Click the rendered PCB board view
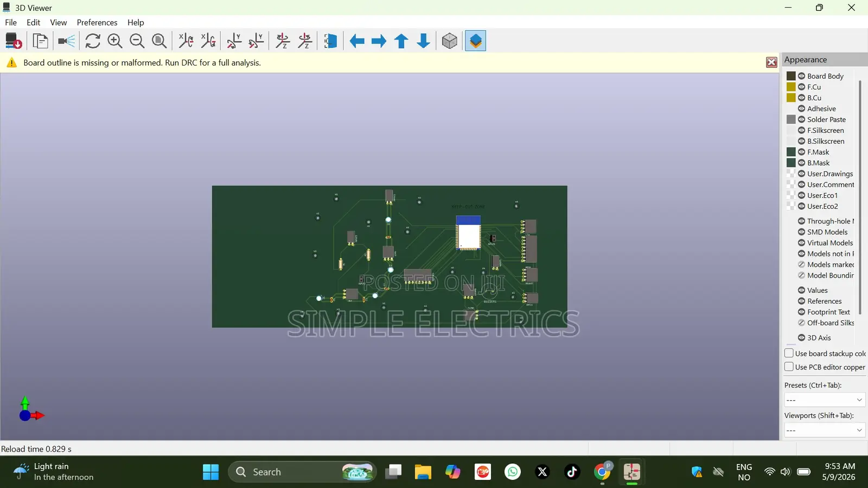 coord(390,256)
